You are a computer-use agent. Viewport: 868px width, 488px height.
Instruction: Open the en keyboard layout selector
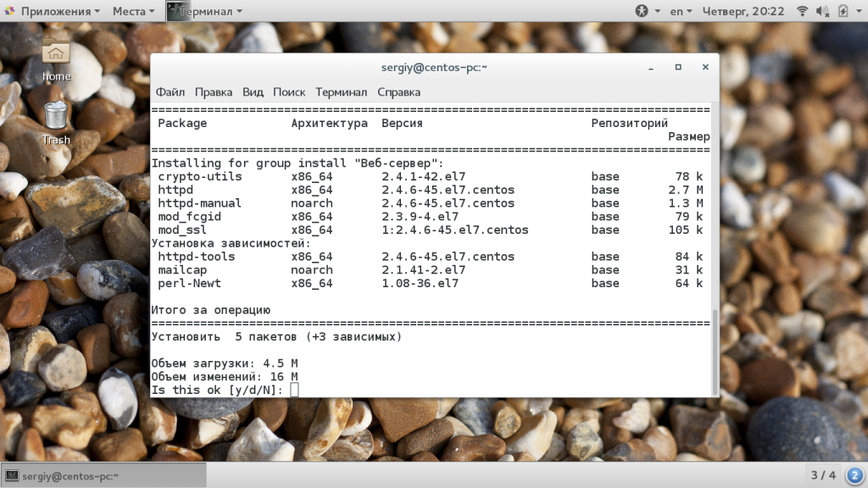click(x=681, y=11)
